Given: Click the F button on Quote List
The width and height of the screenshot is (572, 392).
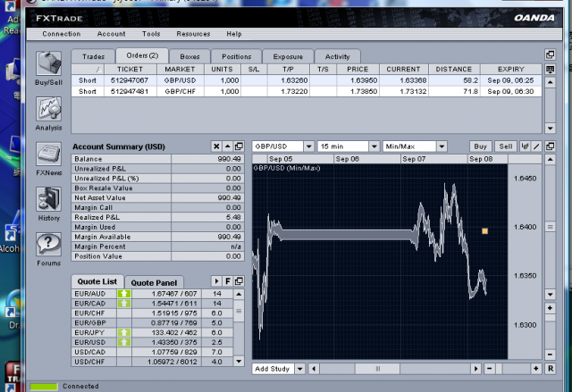Looking at the screenshot, I should 228,281.
